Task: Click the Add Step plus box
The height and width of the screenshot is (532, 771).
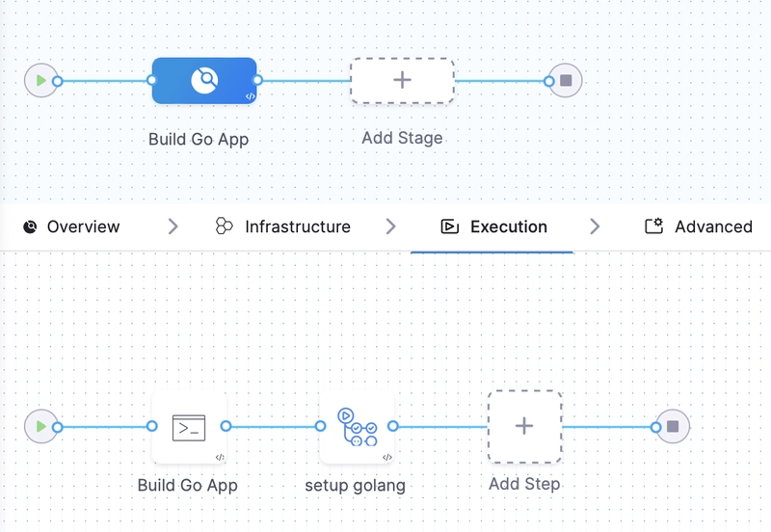Action: (524, 426)
